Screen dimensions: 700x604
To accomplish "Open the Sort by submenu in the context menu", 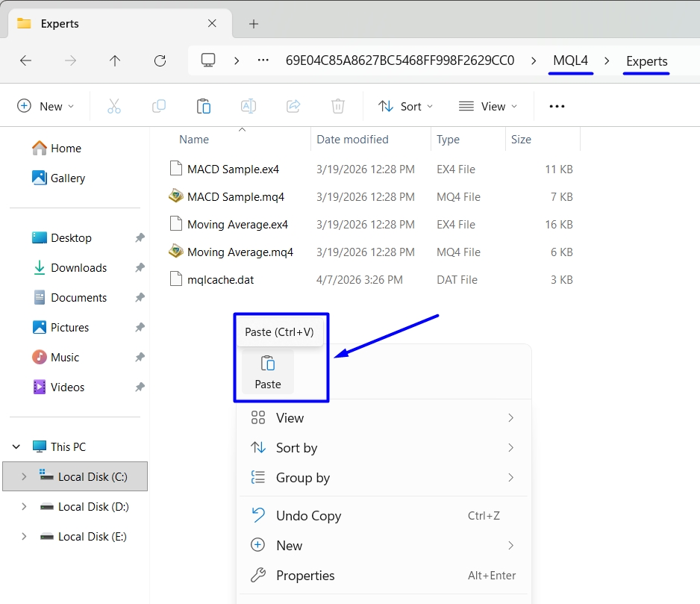I will [384, 448].
